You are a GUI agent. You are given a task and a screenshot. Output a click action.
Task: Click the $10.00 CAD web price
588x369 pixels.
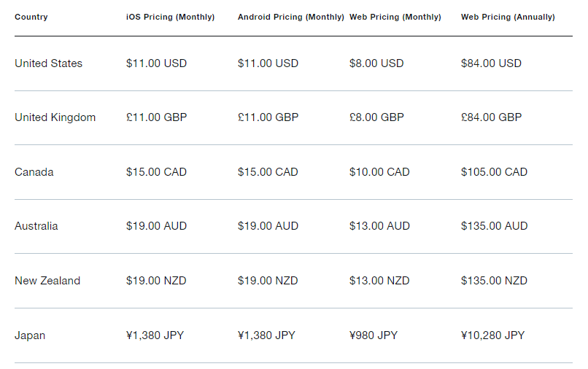pos(379,172)
